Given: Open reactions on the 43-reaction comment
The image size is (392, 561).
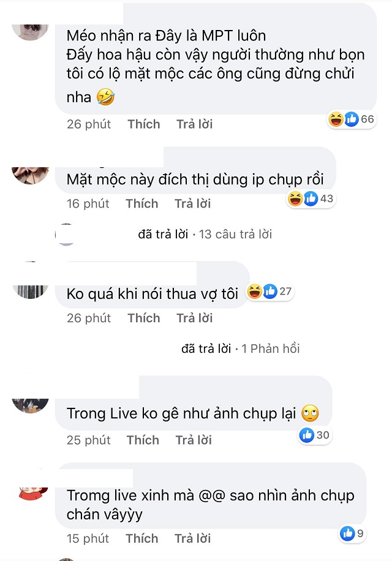Looking at the screenshot, I should (x=311, y=198).
